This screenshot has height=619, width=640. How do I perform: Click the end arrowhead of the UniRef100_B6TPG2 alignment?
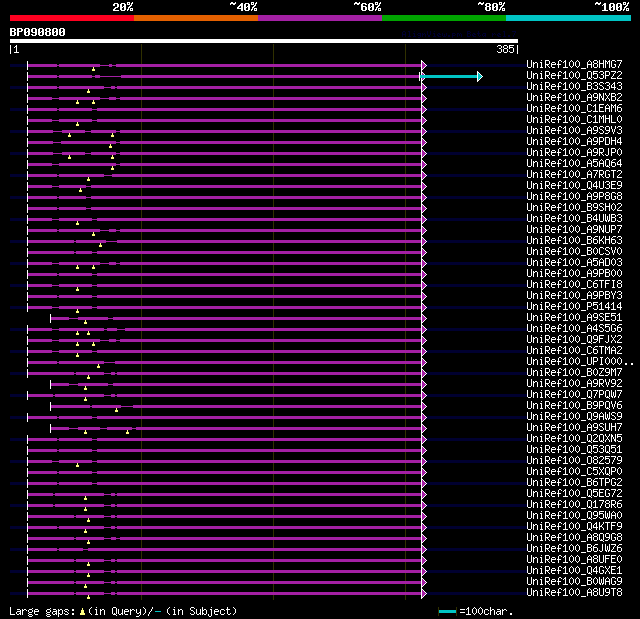tap(424, 484)
